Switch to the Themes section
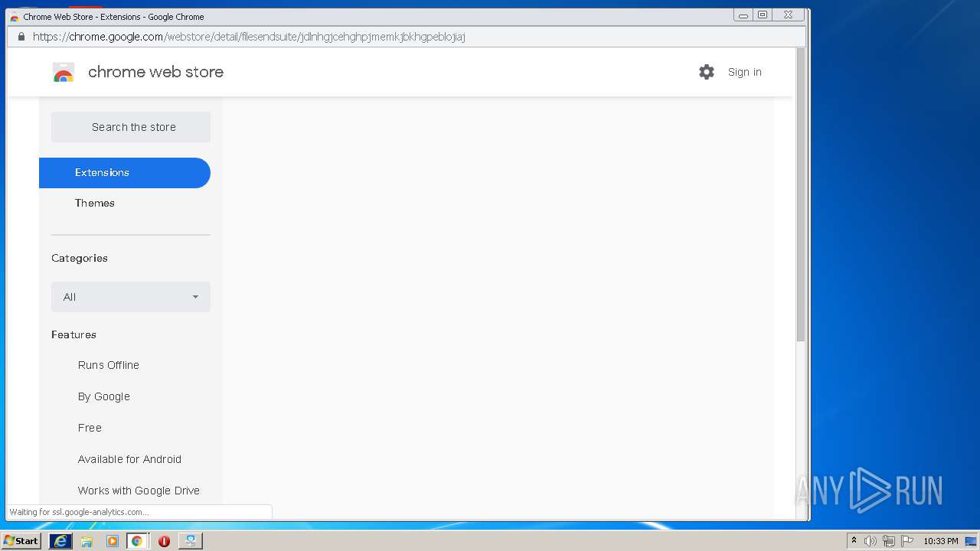 coord(94,203)
